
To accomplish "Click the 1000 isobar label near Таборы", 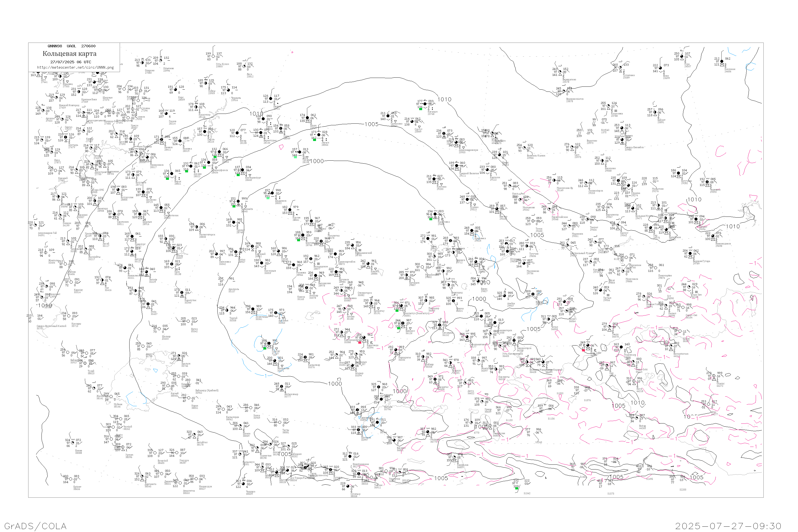I will coord(317,161).
